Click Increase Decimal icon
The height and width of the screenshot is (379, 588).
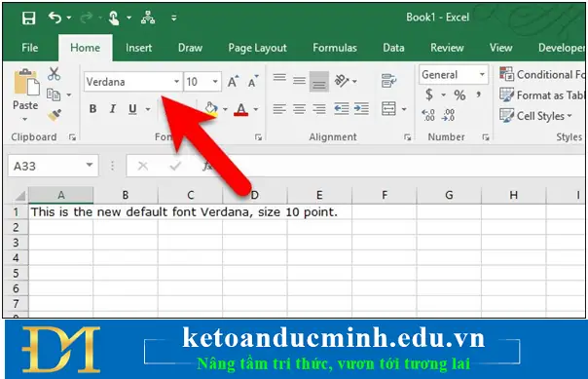pyautogui.click(x=428, y=115)
